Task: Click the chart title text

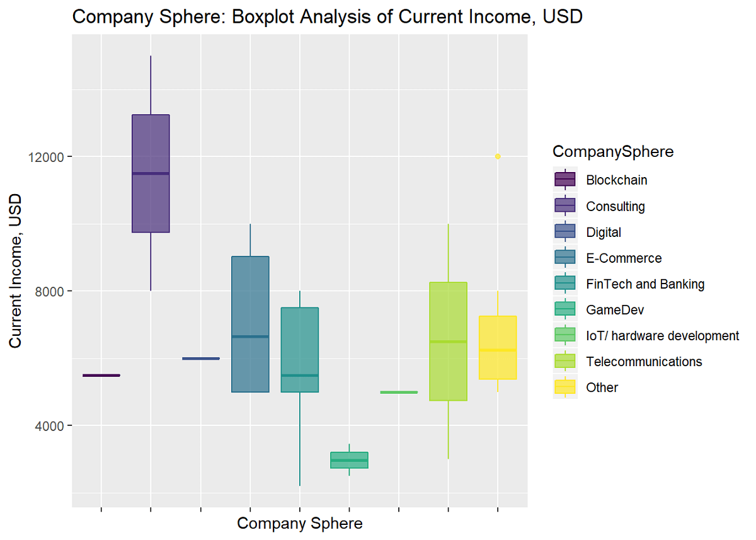Action: click(328, 16)
